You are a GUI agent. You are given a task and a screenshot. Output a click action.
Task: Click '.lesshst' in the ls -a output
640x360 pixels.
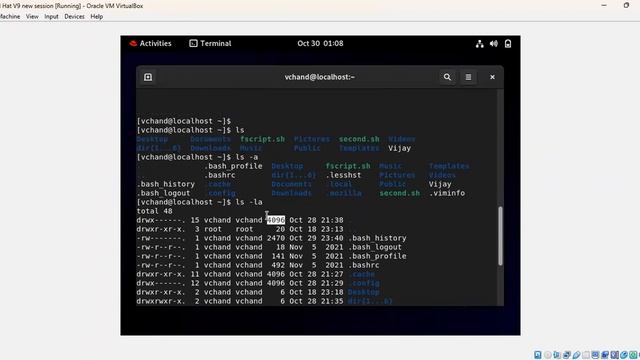[343, 175]
